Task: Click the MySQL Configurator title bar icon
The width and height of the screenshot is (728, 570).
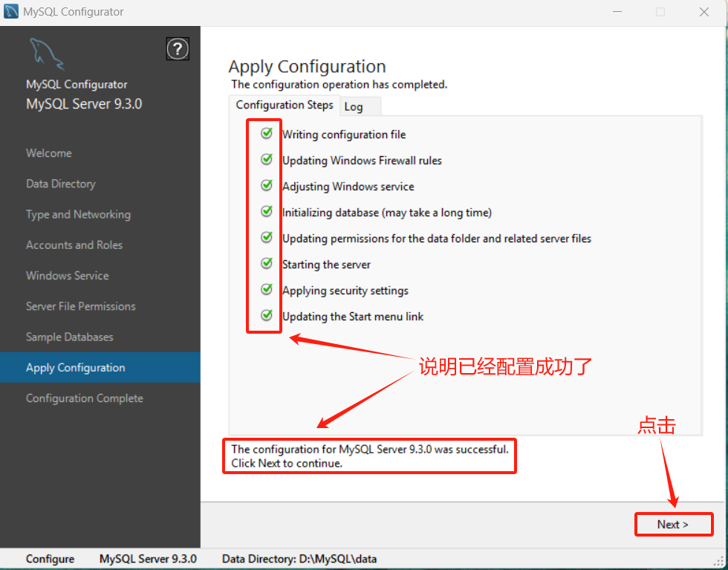Action: pos(11,11)
